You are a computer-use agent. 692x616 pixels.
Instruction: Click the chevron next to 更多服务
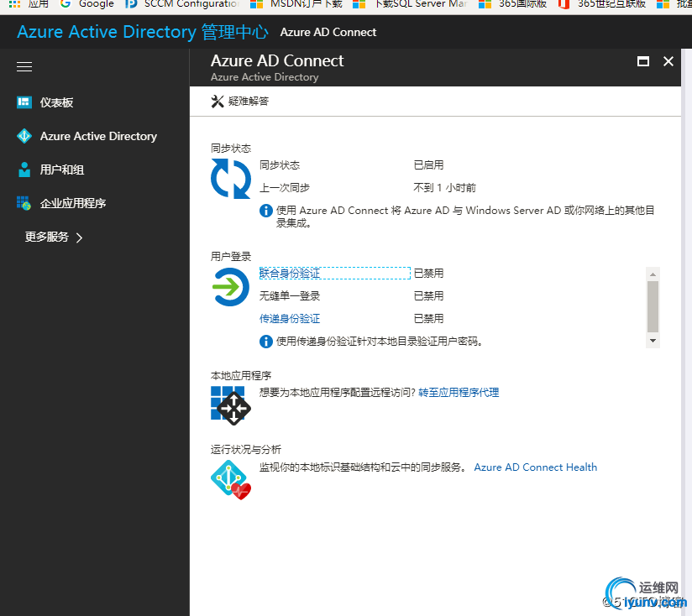pos(80,238)
